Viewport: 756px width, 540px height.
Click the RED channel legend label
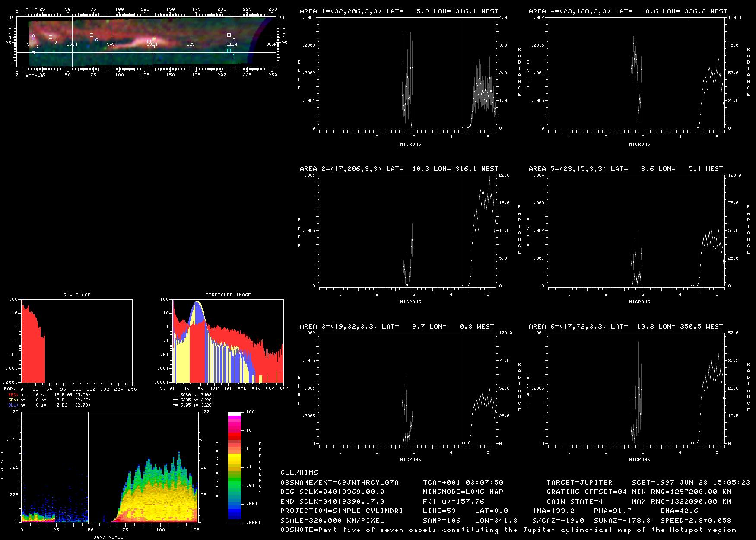[x=12, y=395]
